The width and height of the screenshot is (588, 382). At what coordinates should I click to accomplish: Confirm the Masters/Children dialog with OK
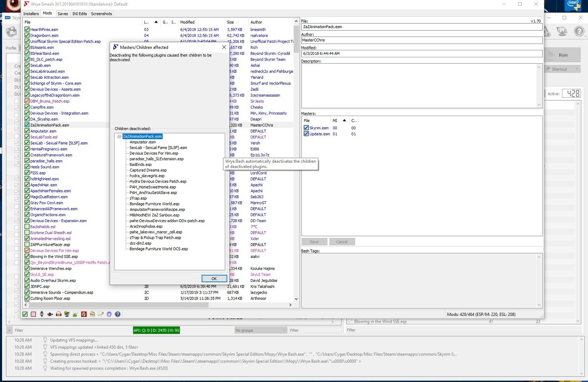pyautogui.click(x=214, y=278)
